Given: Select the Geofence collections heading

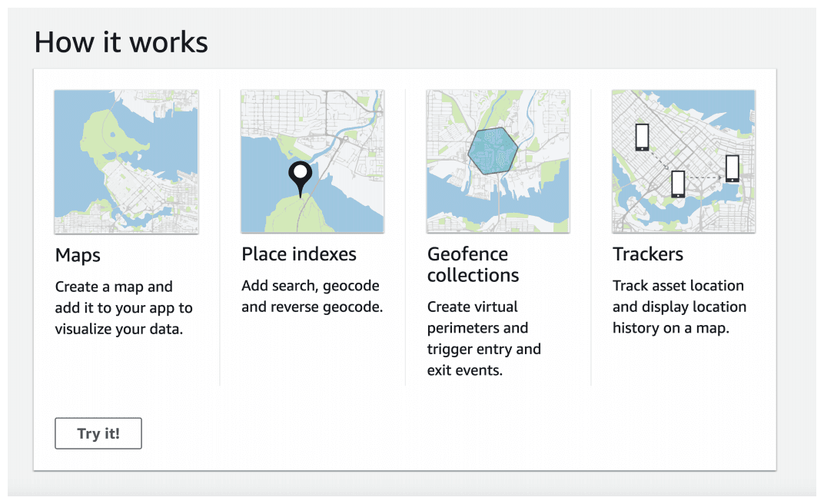Looking at the screenshot, I should pyautogui.click(x=473, y=264).
